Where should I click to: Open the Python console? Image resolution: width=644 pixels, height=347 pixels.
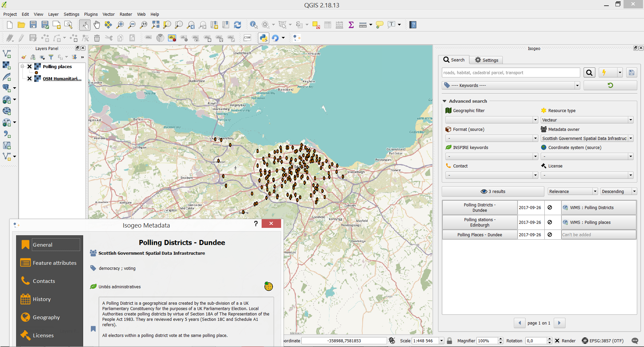pyautogui.click(x=264, y=38)
